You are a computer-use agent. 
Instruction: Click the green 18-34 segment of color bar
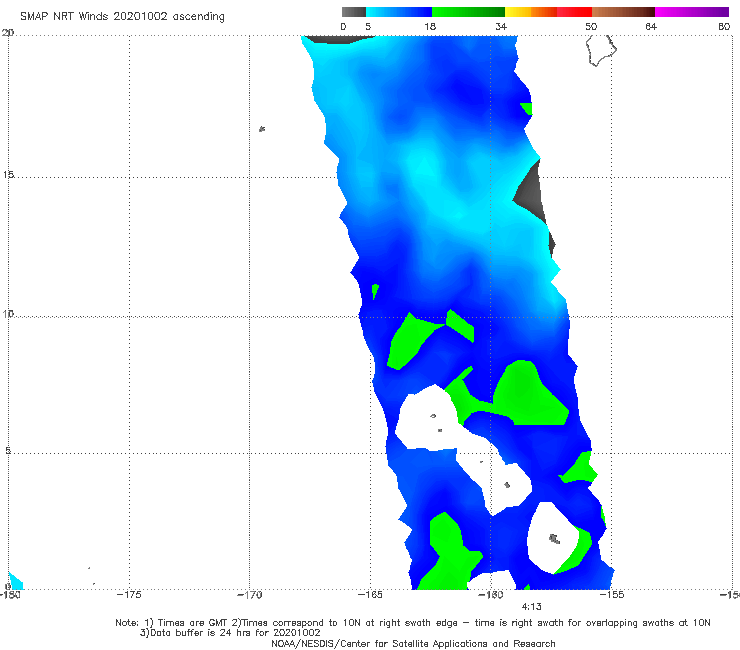(468, 12)
